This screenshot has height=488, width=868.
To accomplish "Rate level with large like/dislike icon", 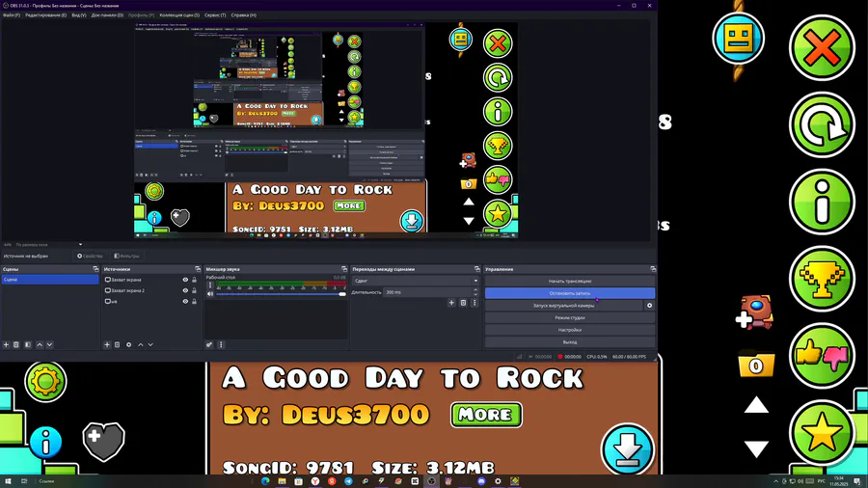I will (x=822, y=356).
